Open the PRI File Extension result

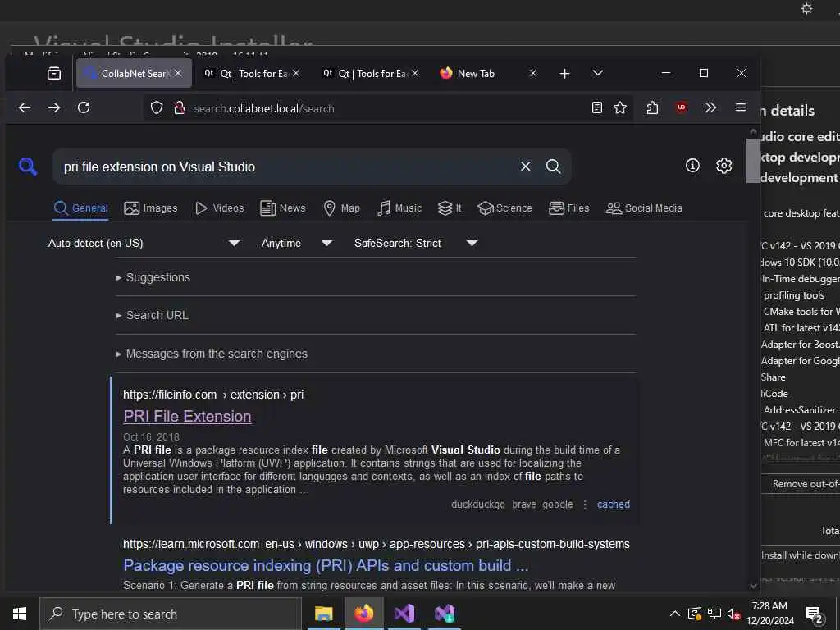pos(187,416)
